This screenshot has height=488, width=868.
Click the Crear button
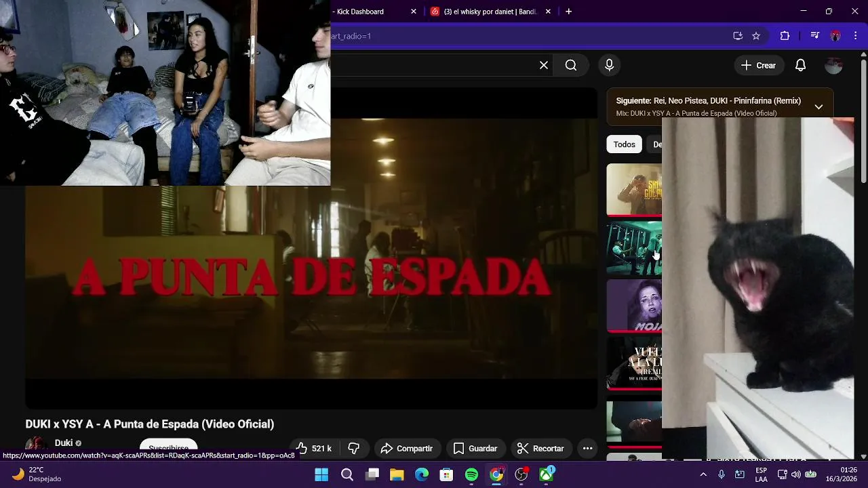coord(758,65)
